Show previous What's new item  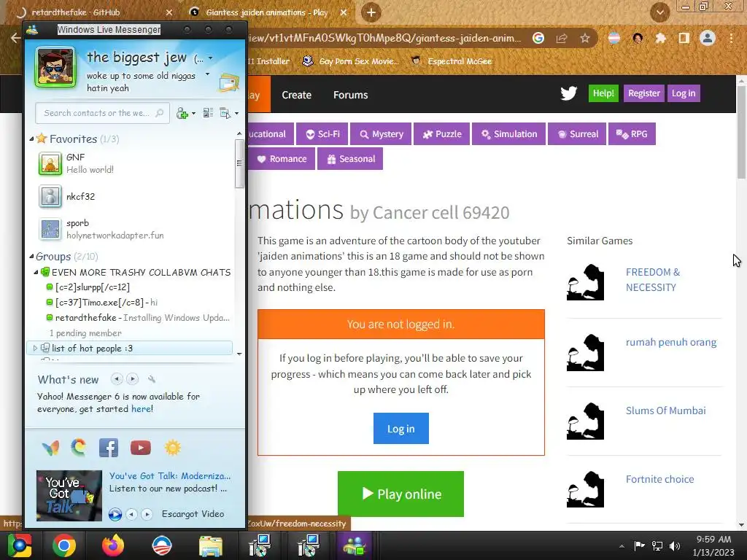click(x=116, y=379)
